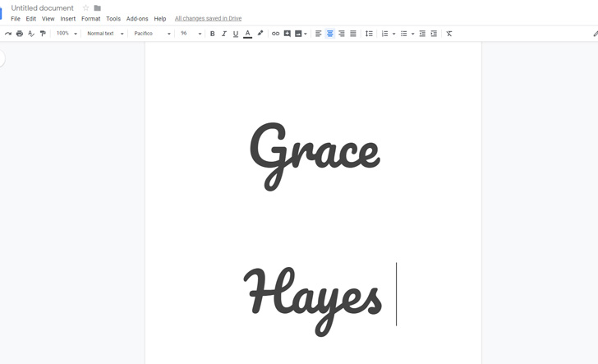This screenshot has width=598, height=364.
Task: Open the font size 96 dropdown
Action: click(x=191, y=34)
